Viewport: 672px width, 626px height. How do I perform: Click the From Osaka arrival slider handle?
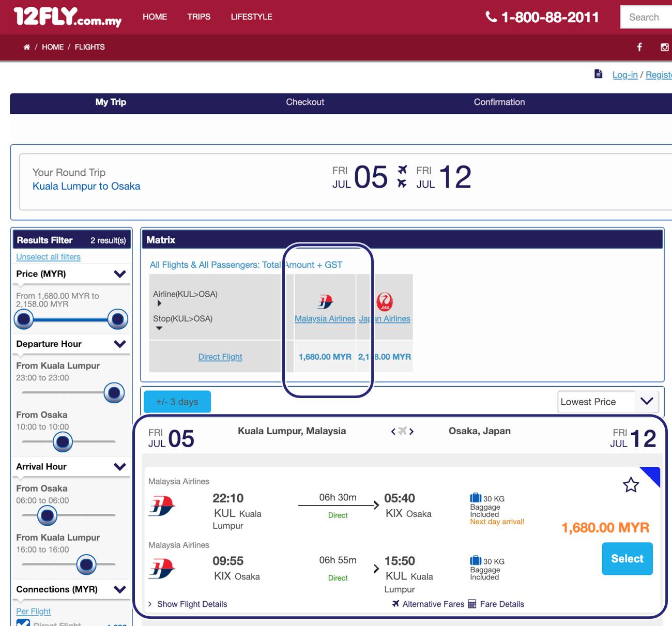[48, 515]
